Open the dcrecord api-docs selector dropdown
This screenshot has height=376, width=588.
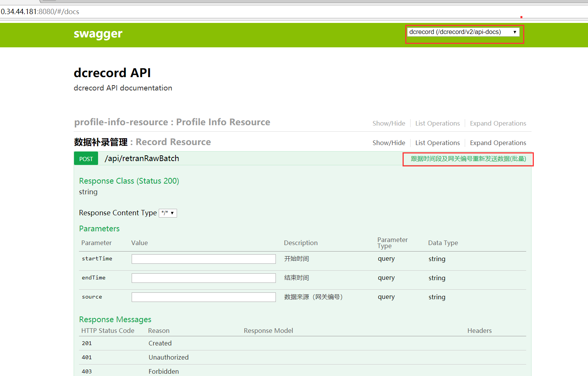pyautogui.click(x=463, y=32)
